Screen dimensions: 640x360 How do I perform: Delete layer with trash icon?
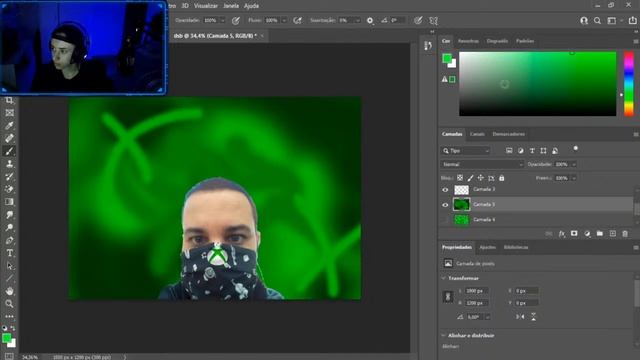625,233
